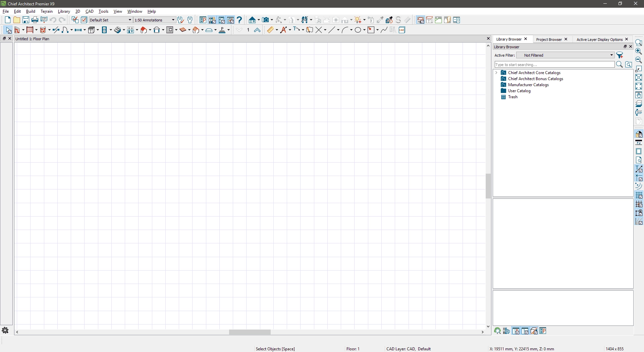Image resolution: width=644 pixels, height=352 pixels.
Task: Click the Untitled 1: Floor Plan title
Action: 33,39
